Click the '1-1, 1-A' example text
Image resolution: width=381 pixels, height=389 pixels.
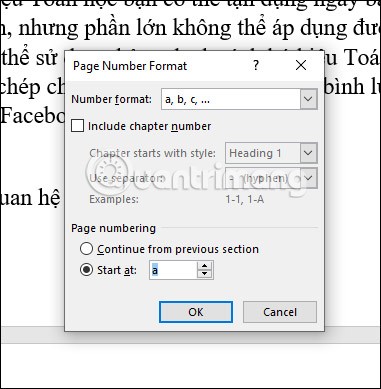point(245,199)
